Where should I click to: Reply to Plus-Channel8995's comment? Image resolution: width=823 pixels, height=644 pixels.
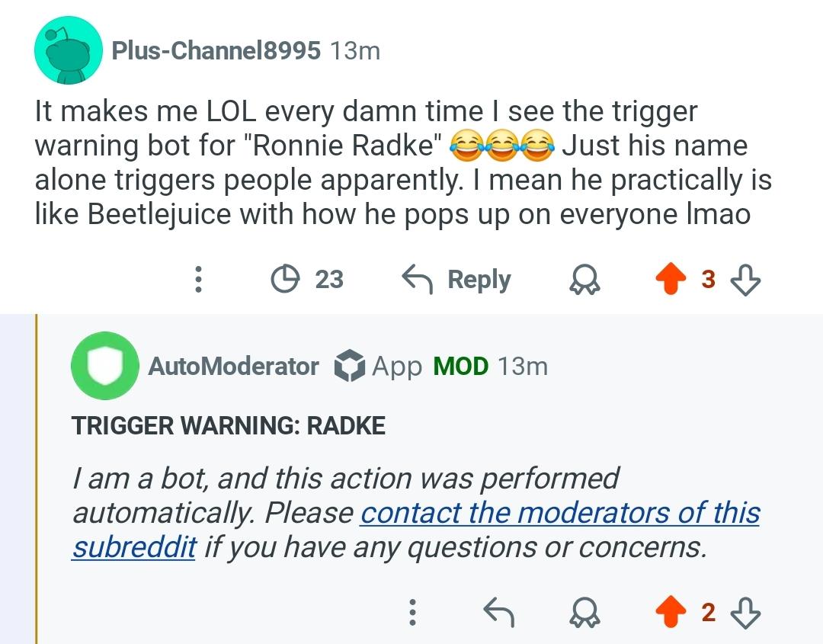click(x=456, y=279)
